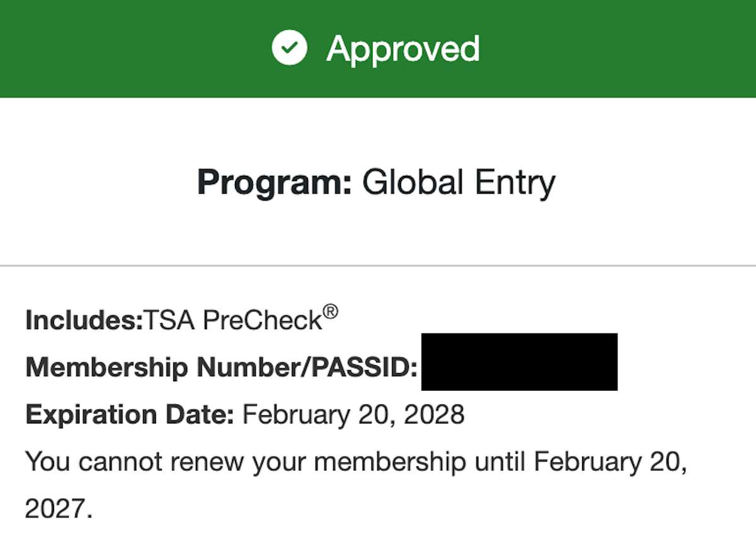Click the white checkmark circle icon

point(289,49)
